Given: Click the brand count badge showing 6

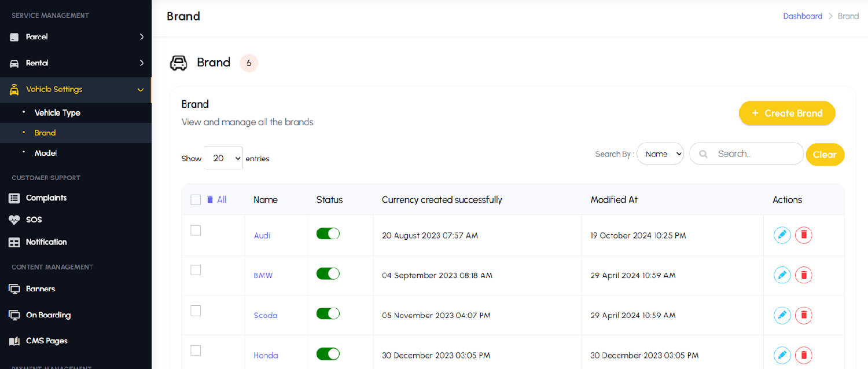Looking at the screenshot, I should click(249, 63).
